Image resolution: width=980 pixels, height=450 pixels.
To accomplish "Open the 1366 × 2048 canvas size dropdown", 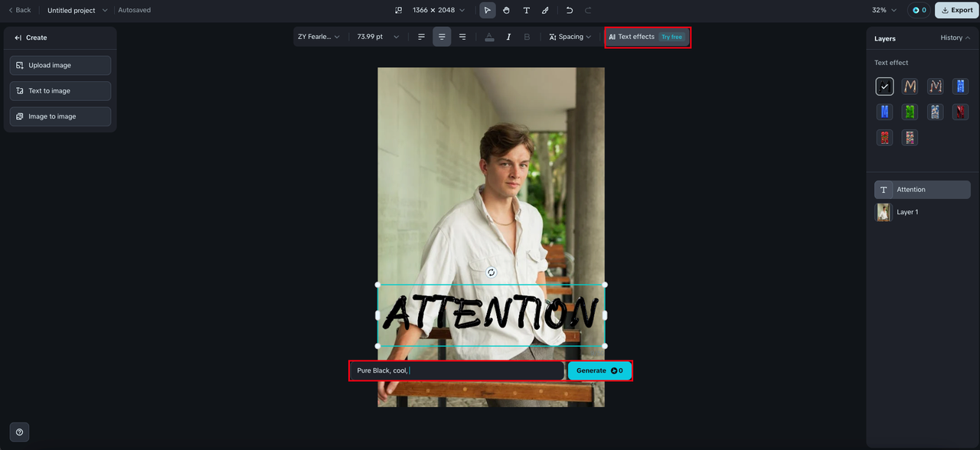I will (439, 10).
